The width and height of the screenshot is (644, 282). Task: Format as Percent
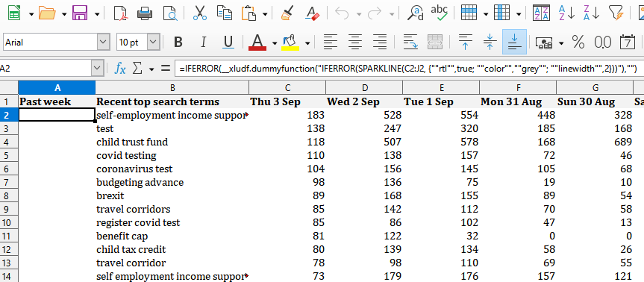pyautogui.click(x=578, y=42)
